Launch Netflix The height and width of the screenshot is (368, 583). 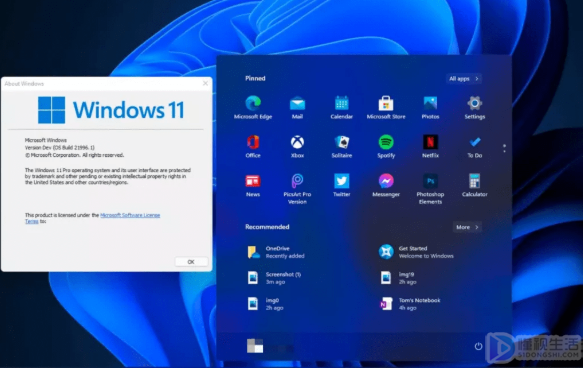pos(430,146)
